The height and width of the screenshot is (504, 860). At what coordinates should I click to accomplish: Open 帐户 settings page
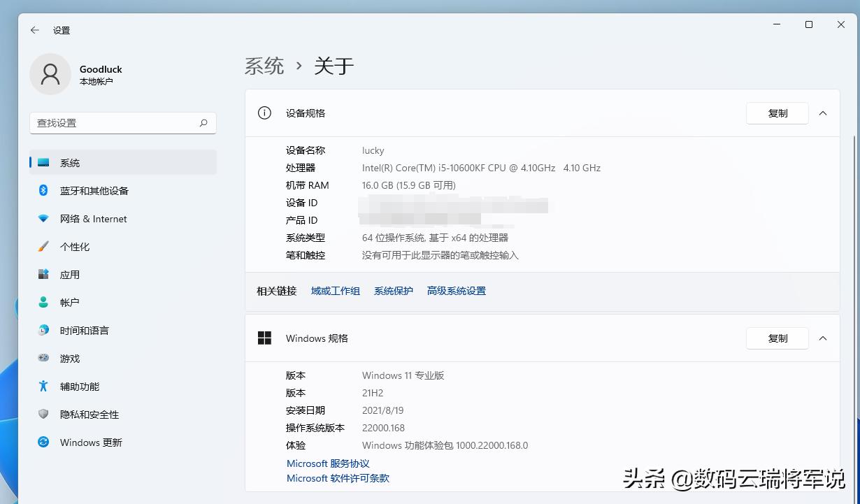[x=69, y=302]
